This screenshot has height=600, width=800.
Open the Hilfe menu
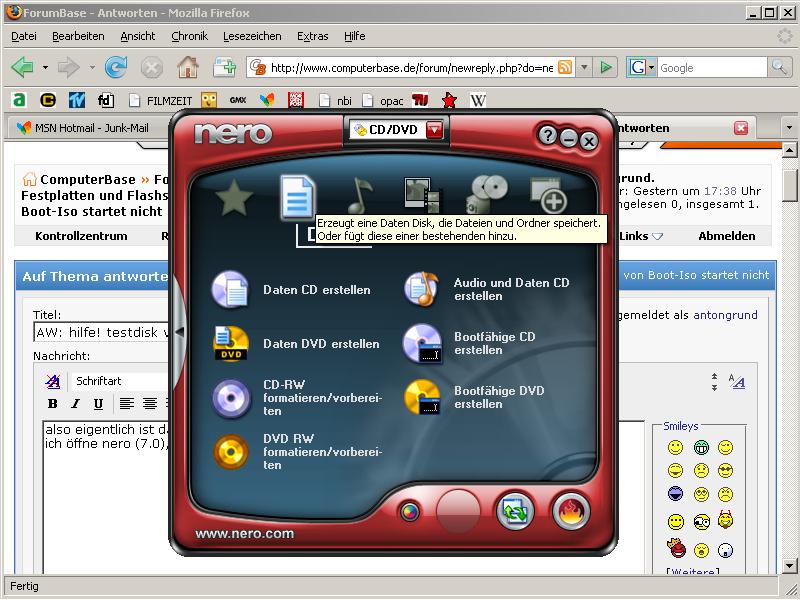pyautogui.click(x=354, y=36)
